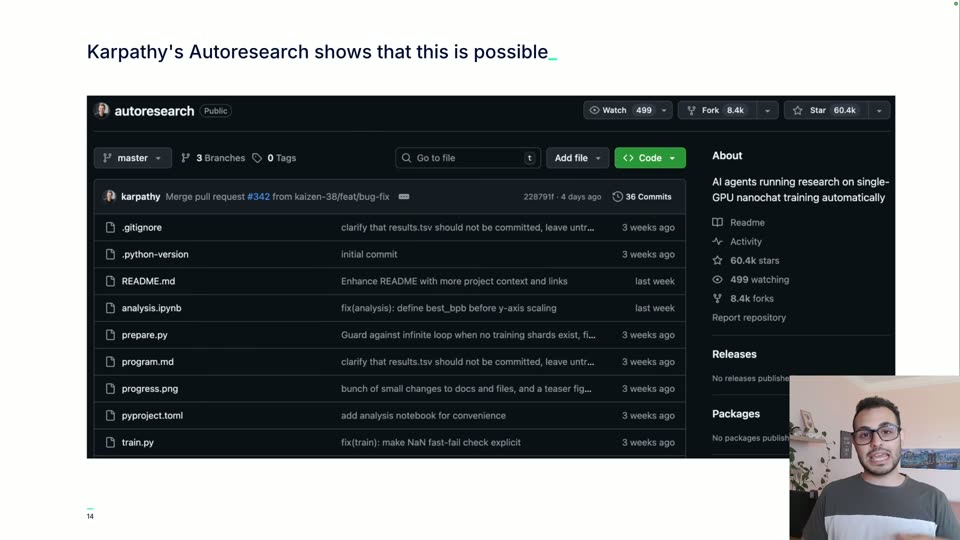The height and width of the screenshot is (540, 960).
Task: Click commit author avatar in latest commit row
Action: tap(110, 197)
